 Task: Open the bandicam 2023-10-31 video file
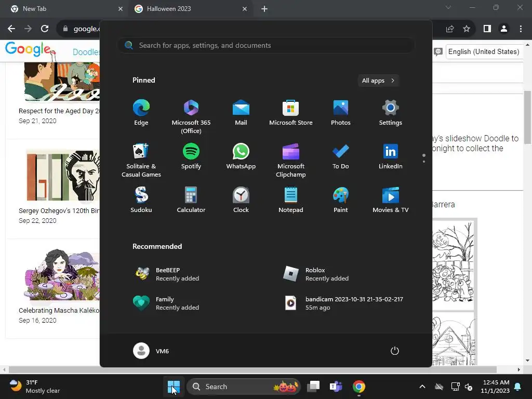343,303
